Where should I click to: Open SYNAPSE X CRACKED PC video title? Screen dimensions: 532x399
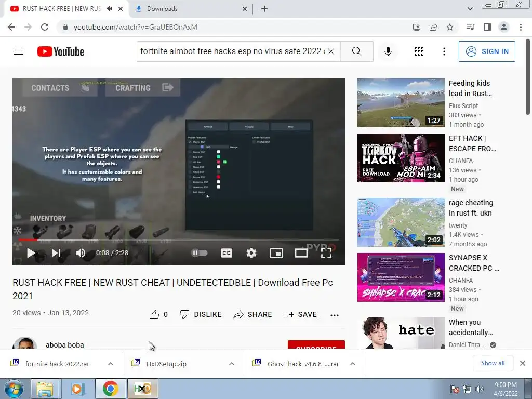tap(474, 263)
